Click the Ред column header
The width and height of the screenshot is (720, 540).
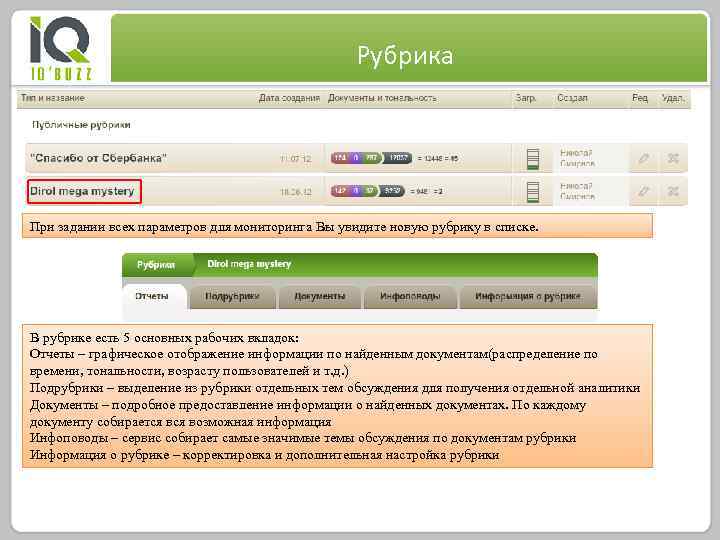(640, 98)
